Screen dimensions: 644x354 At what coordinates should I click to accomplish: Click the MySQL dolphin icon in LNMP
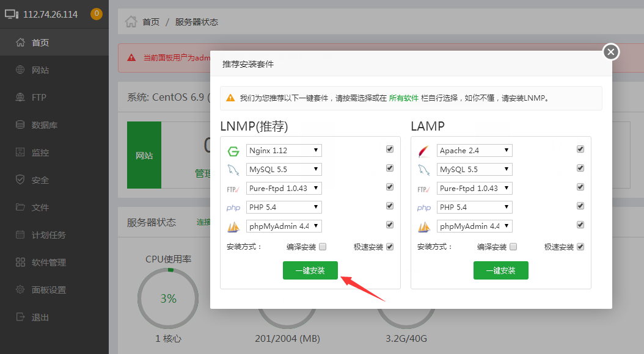[233, 170]
